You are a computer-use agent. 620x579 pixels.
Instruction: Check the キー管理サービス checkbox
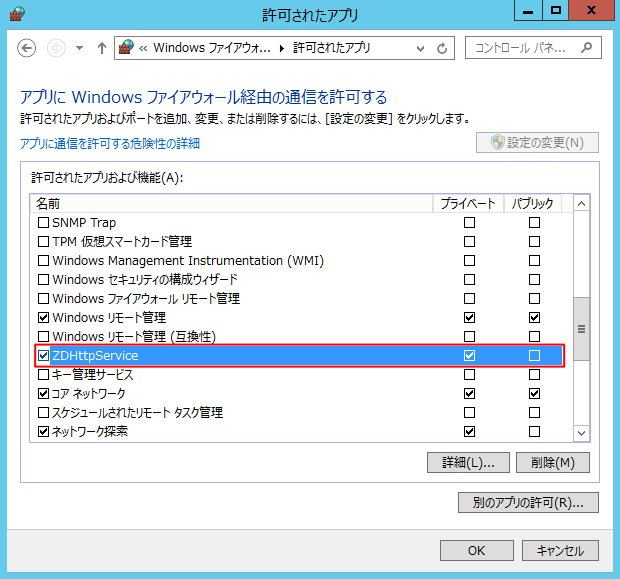[43, 375]
